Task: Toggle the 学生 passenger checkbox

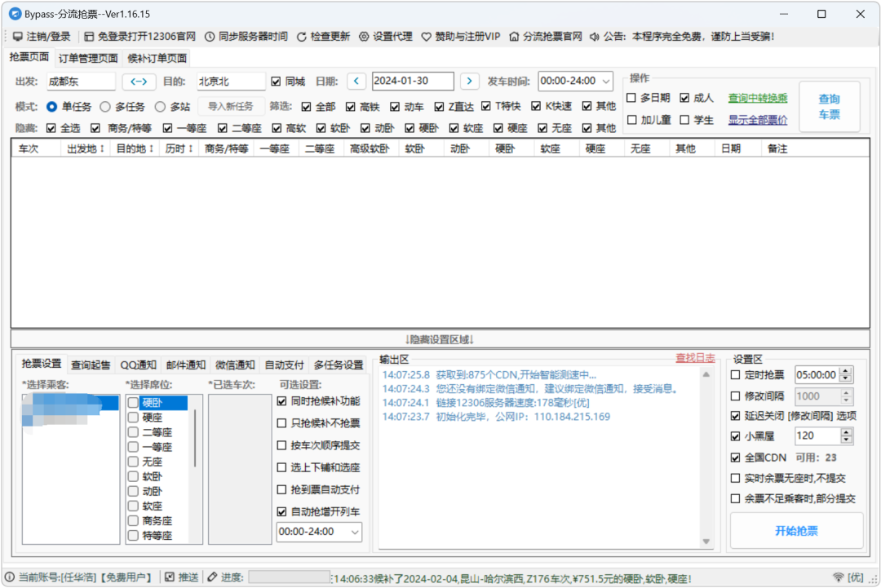Action: [685, 120]
